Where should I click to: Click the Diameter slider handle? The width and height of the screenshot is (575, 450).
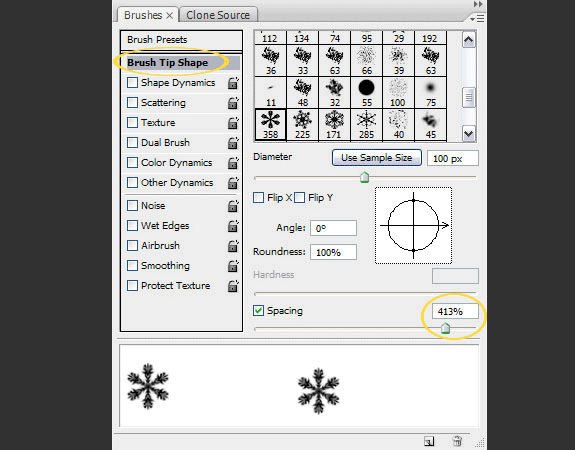tap(364, 177)
